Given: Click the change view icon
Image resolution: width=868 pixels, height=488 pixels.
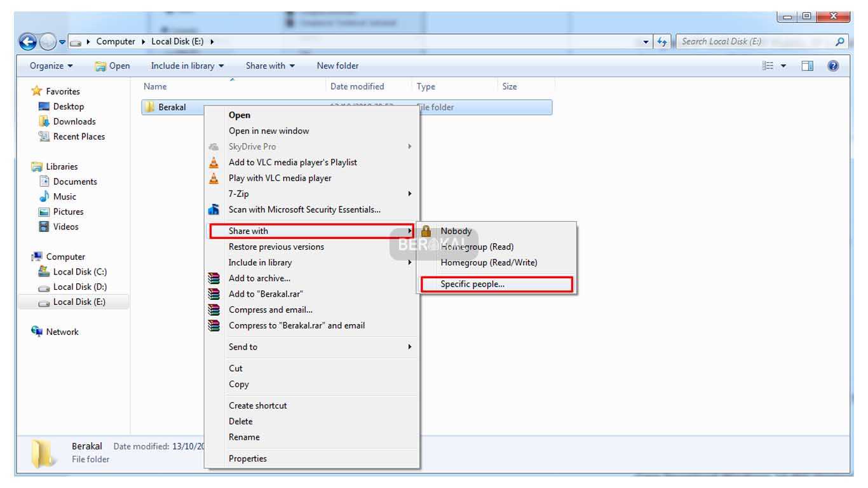Looking at the screenshot, I should coord(768,66).
